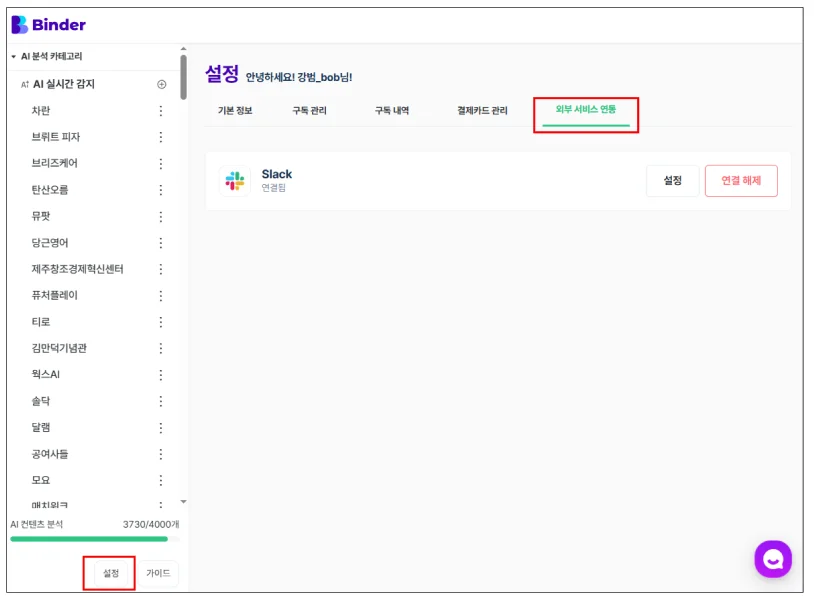Open Slack 설정 button

point(672,181)
